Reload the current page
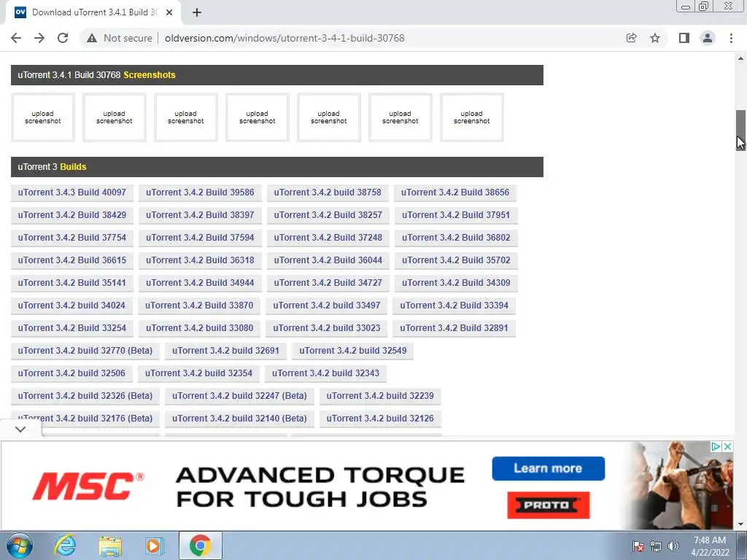This screenshot has width=747, height=560. [63, 38]
